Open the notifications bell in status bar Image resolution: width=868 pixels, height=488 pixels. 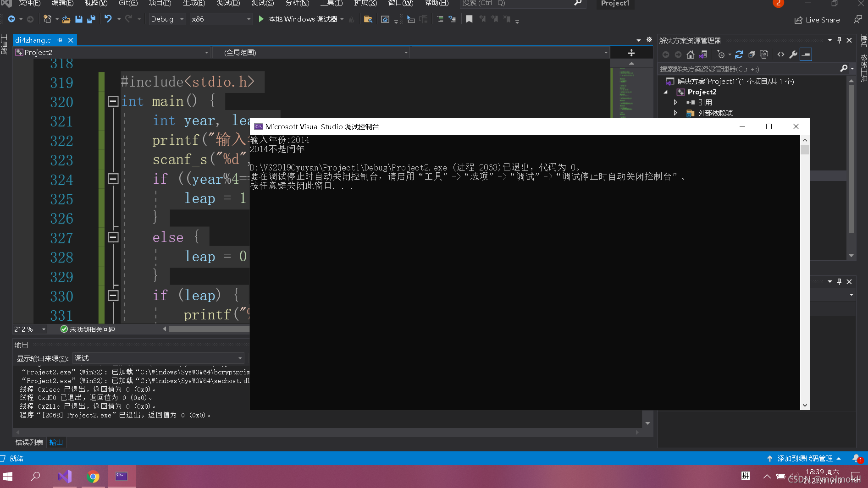coord(857,459)
